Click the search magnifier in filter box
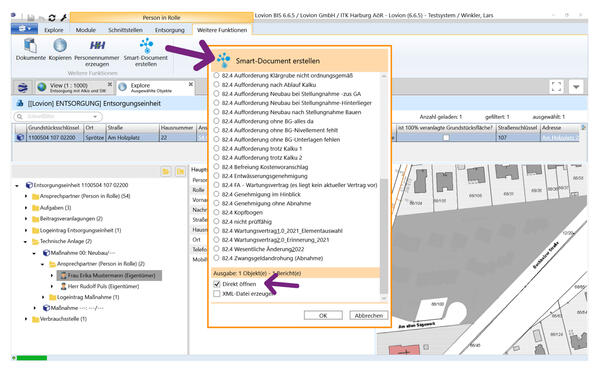 click(x=20, y=116)
